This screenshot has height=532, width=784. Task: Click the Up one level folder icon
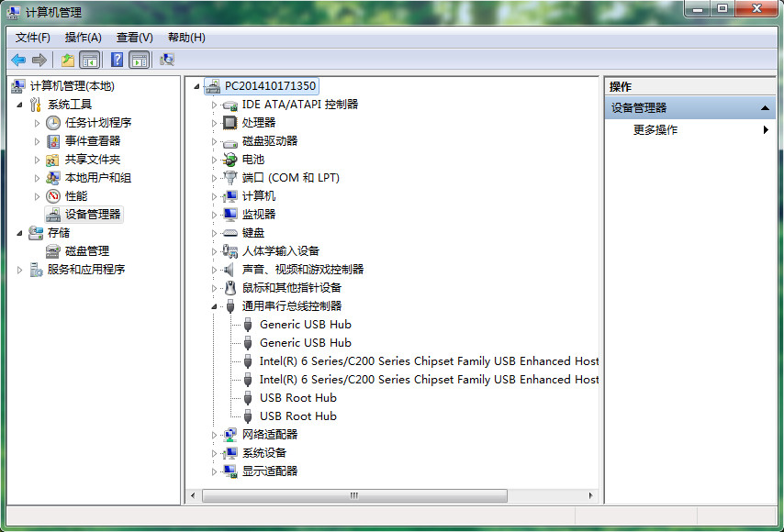68,61
